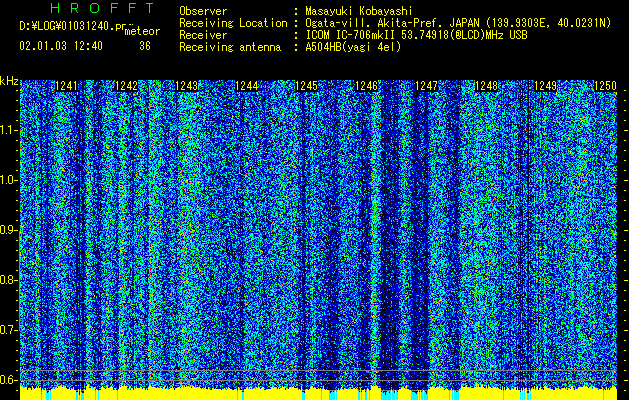Click the Receiving Location label

tap(233, 23)
